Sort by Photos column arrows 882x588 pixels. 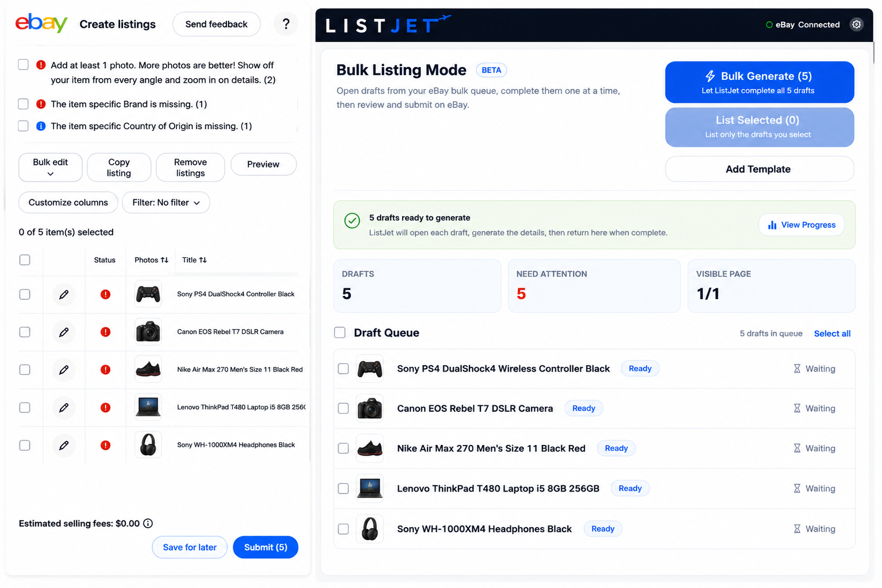164,260
